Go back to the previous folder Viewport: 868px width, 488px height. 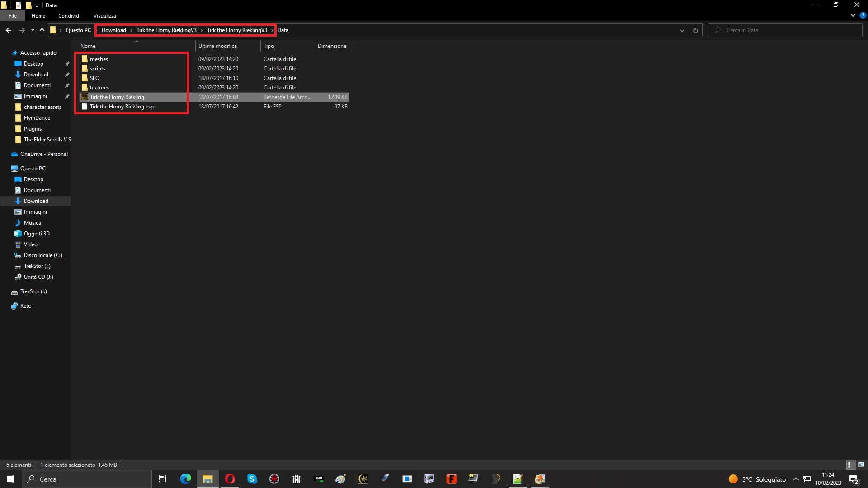pos(9,30)
